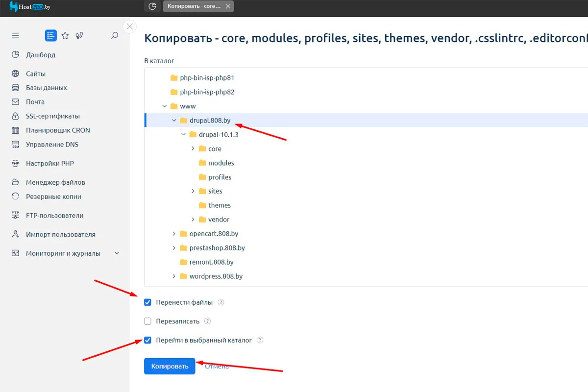Viewport: 588px width, 392px height.
Task: Expand the prestashop.808.by folder
Action: click(174, 248)
